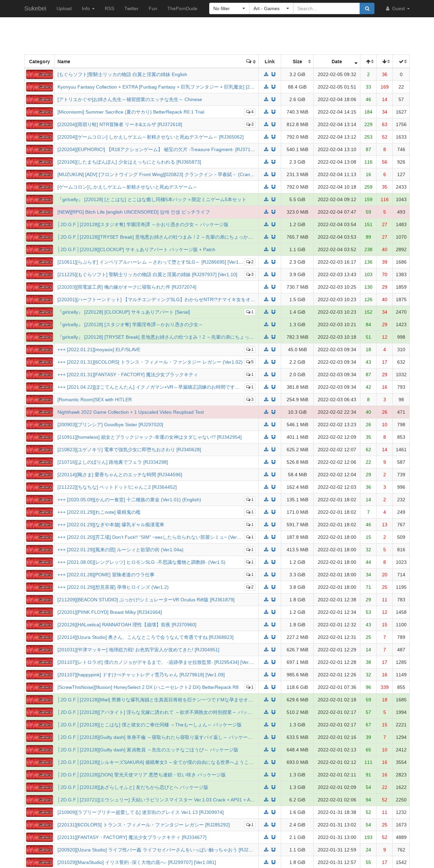Open the 5 comments on 6COLORS Ver1.02 row
Image resolution: width=434 pixels, height=868 pixels.
(250, 362)
